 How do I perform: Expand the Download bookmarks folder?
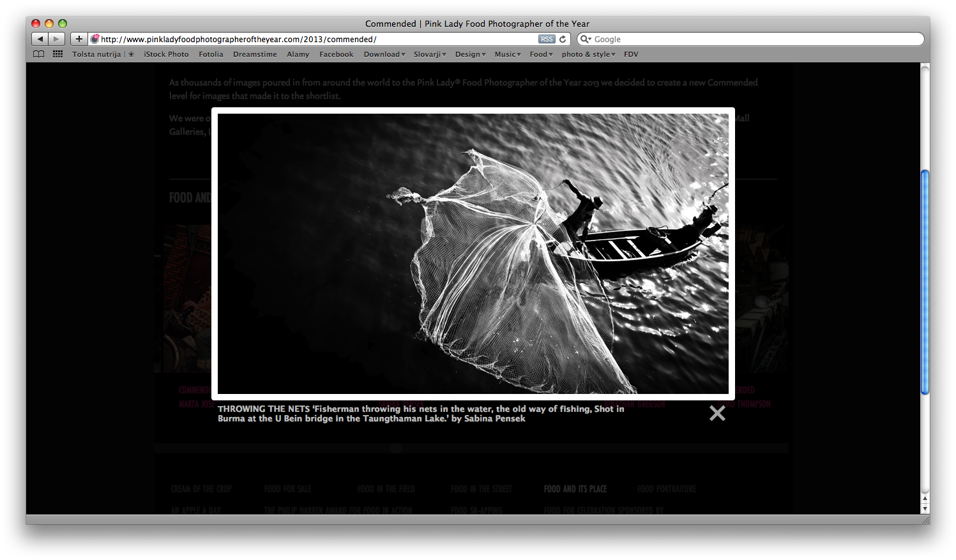point(384,54)
